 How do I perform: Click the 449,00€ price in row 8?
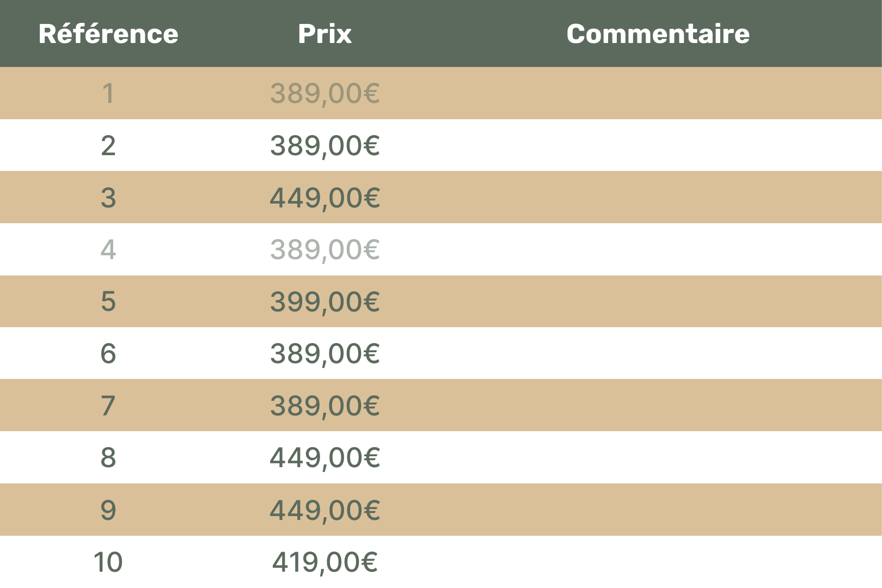[x=324, y=457]
